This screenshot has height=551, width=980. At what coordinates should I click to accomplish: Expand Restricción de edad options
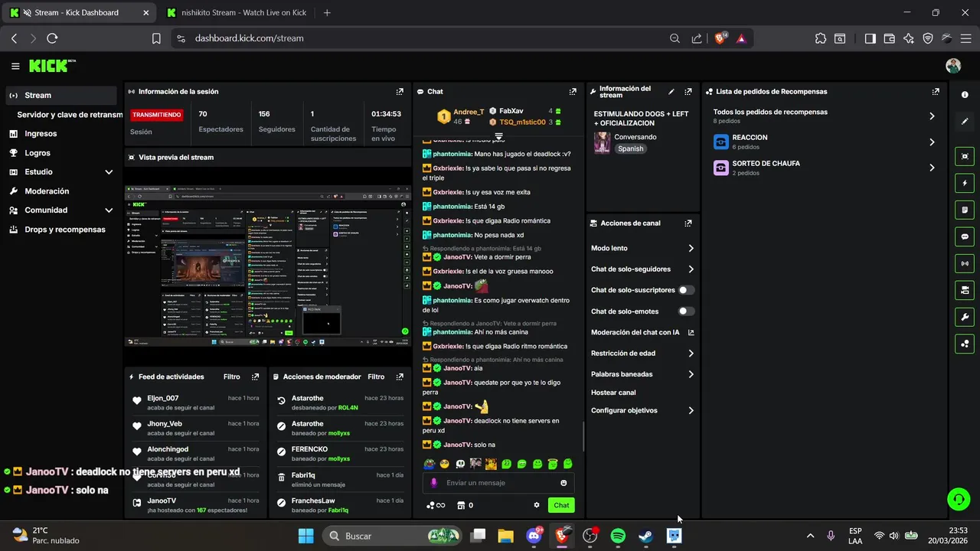click(691, 354)
